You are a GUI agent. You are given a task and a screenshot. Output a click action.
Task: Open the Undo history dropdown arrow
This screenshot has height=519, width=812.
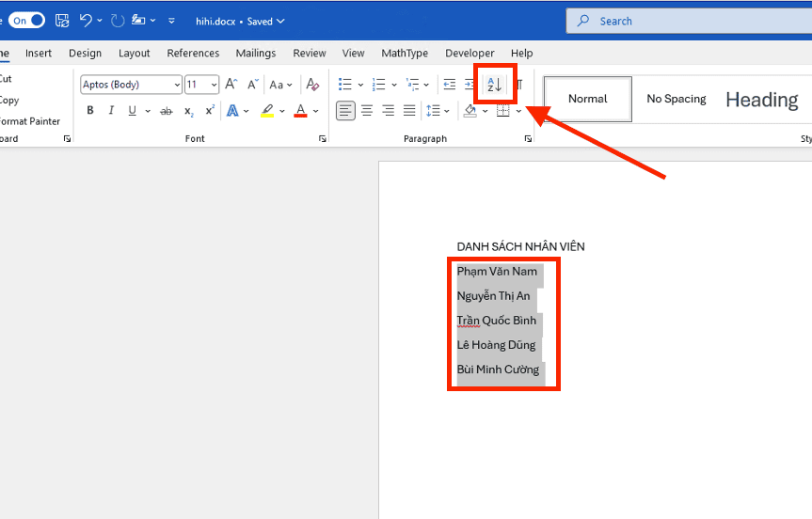pos(100,21)
